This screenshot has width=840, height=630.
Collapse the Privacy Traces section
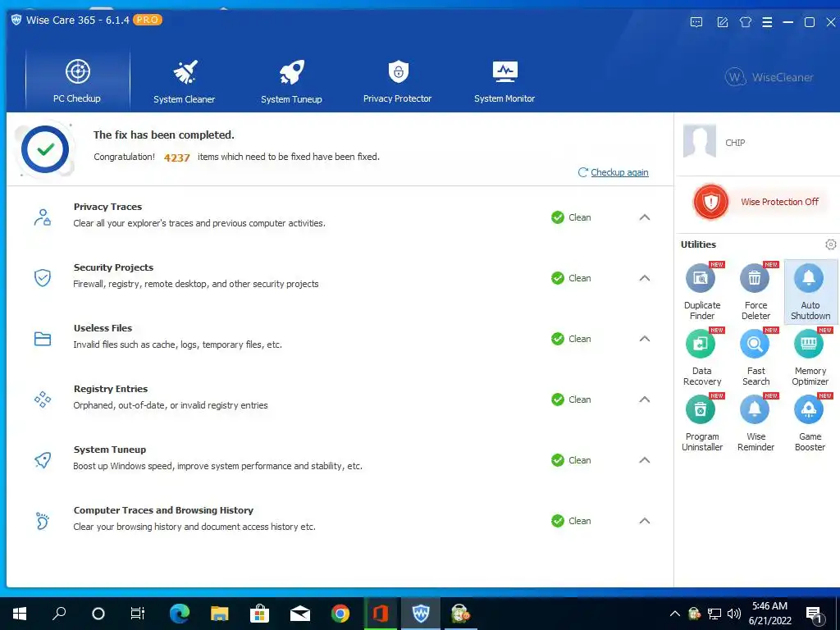point(645,217)
